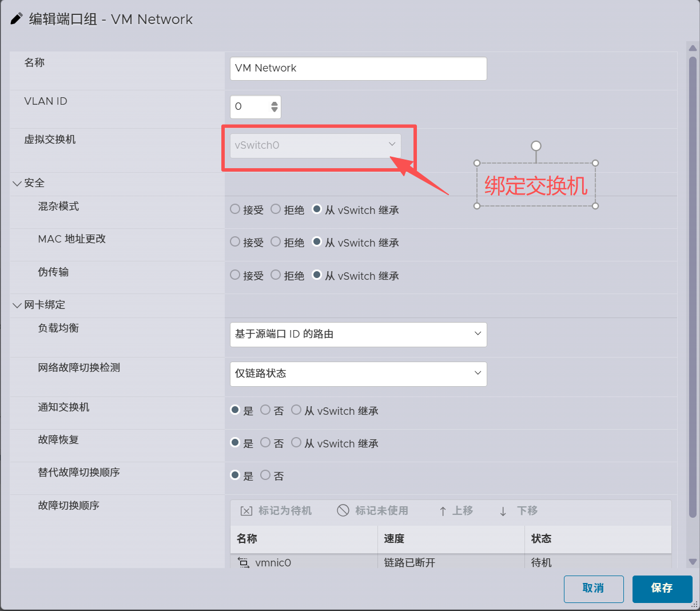Open the 网络故障切换检测 dropdown

(358, 374)
